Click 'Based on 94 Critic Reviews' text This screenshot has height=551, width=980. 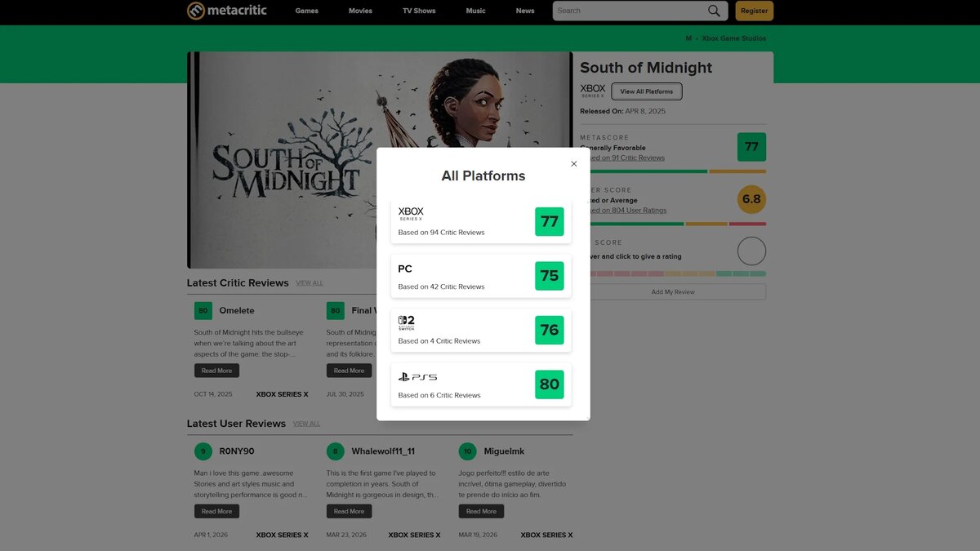441,233
